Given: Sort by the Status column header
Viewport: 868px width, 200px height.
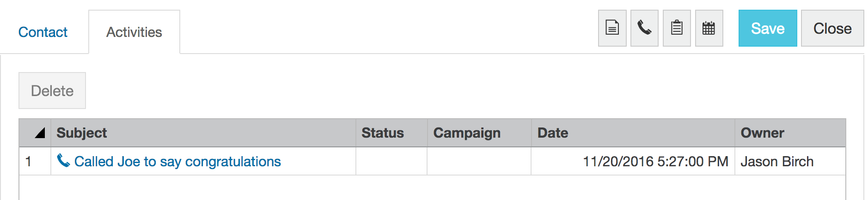Looking at the screenshot, I should [382, 133].
